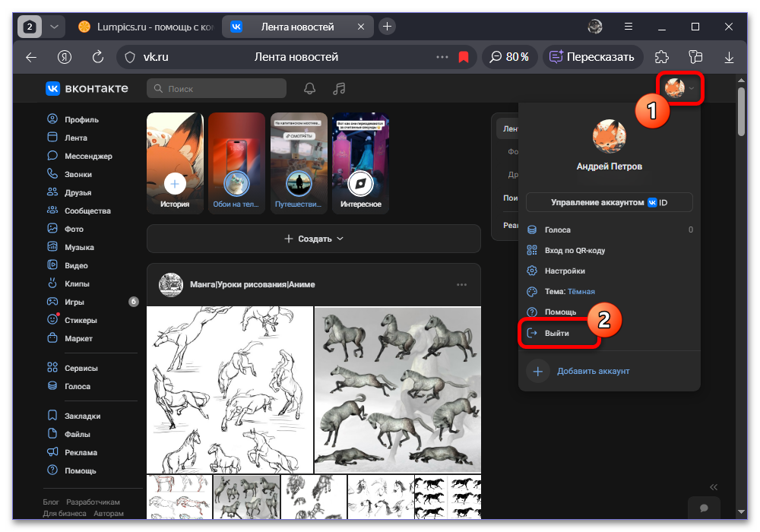Click the Блог footer link

tap(50, 502)
